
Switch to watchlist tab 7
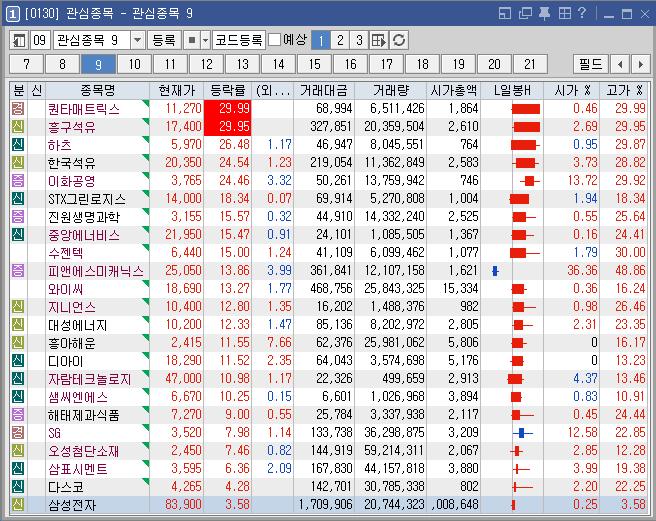26,64
